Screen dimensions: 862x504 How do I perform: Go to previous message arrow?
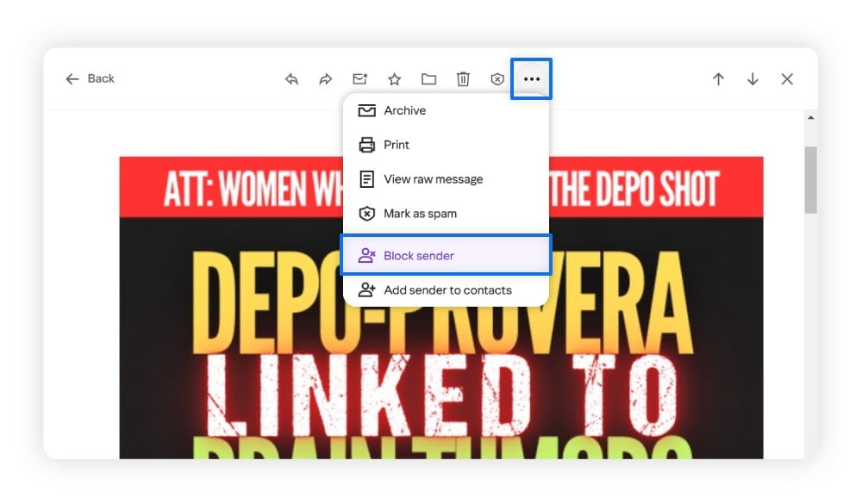point(718,79)
